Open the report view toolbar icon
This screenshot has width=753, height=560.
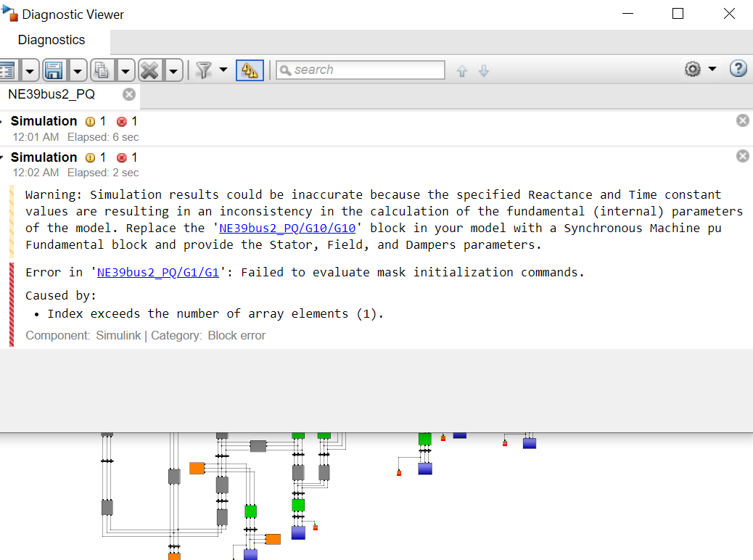(x=8, y=70)
